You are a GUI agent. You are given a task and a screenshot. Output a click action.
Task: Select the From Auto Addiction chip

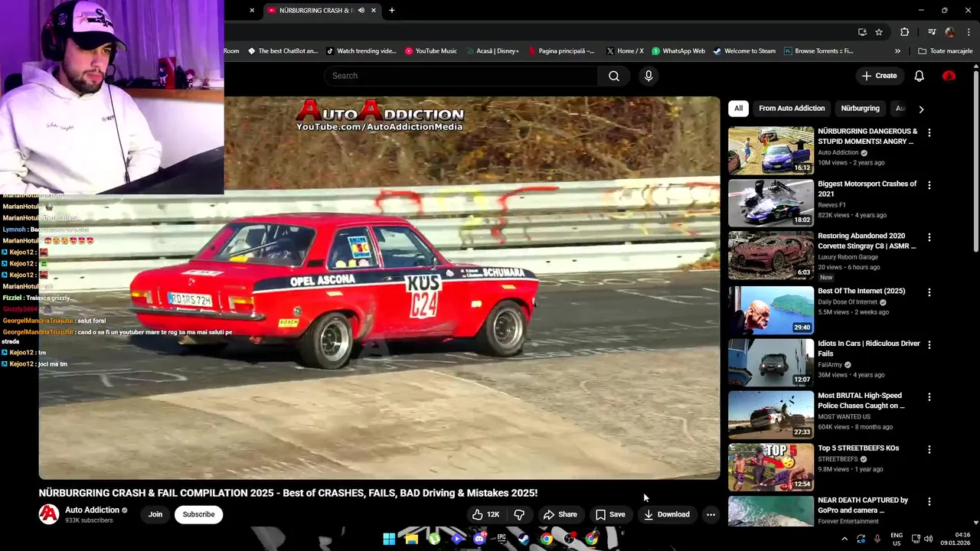(792, 109)
